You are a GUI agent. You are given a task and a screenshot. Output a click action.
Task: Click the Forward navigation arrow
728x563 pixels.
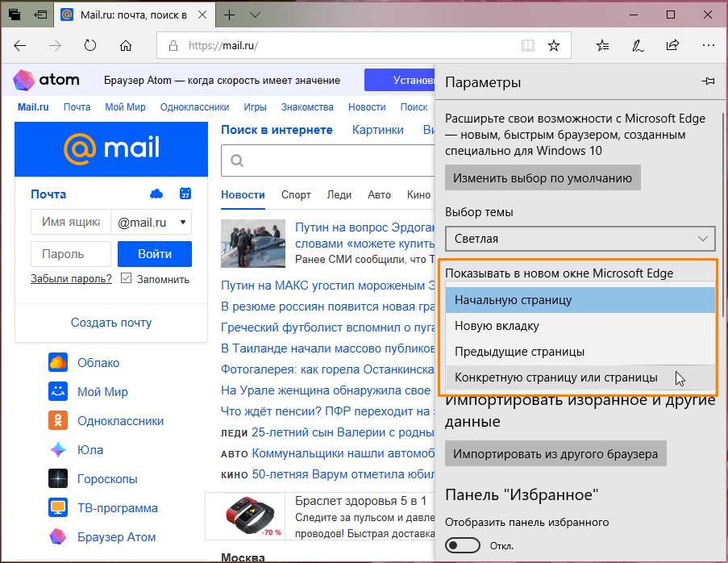56,45
